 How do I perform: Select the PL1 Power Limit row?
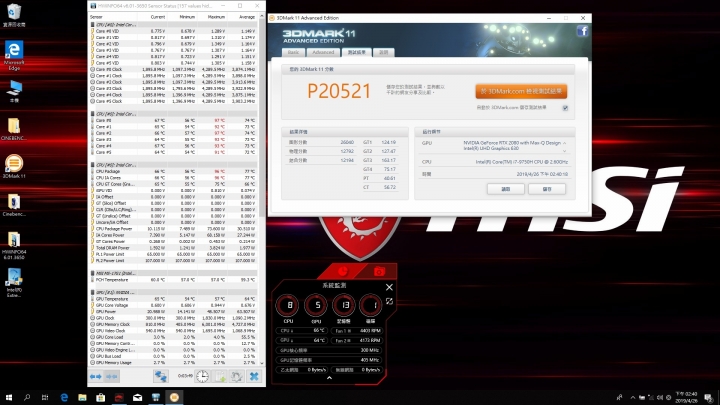[x=174, y=254]
